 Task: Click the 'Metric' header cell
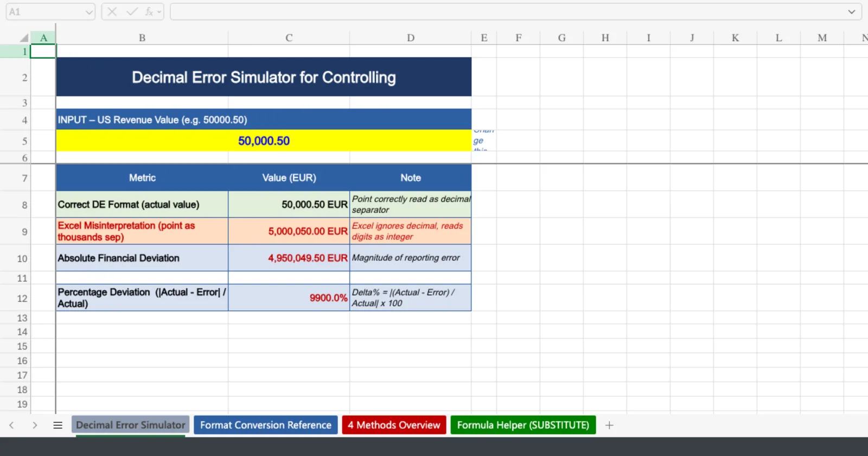[142, 178]
